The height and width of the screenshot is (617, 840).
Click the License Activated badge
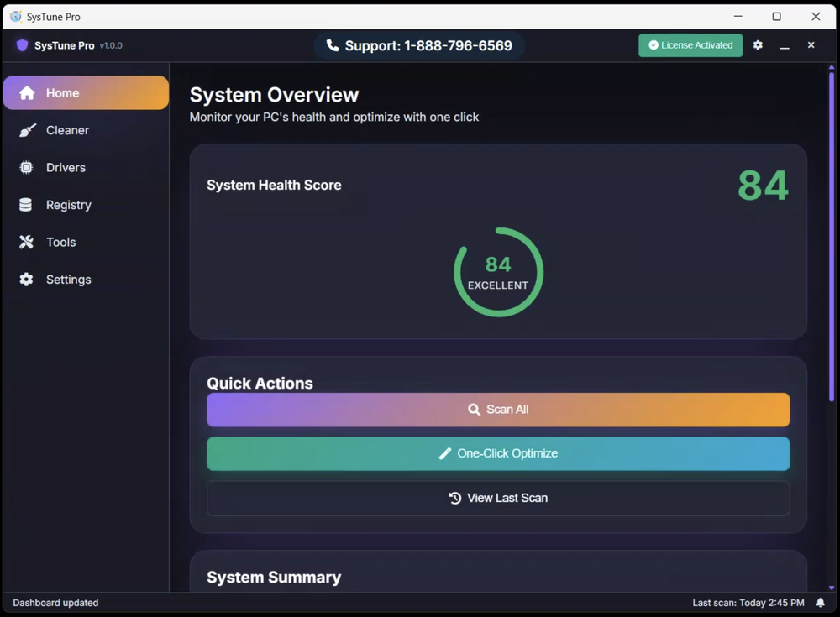[x=690, y=45]
